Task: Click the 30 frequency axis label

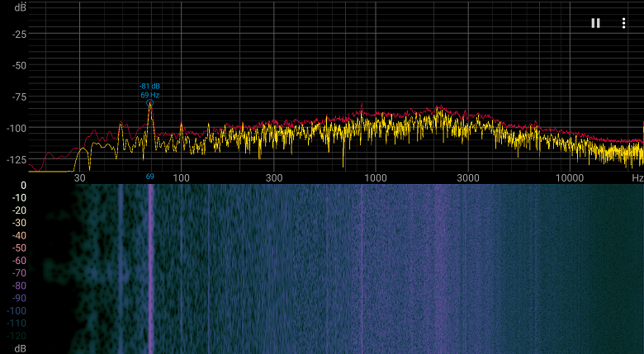Action: (80, 177)
